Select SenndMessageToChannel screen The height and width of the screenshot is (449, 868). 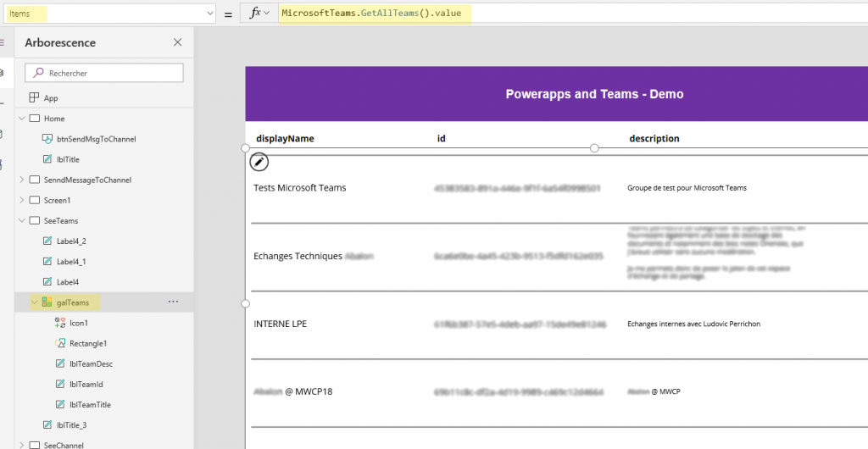[87, 180]
